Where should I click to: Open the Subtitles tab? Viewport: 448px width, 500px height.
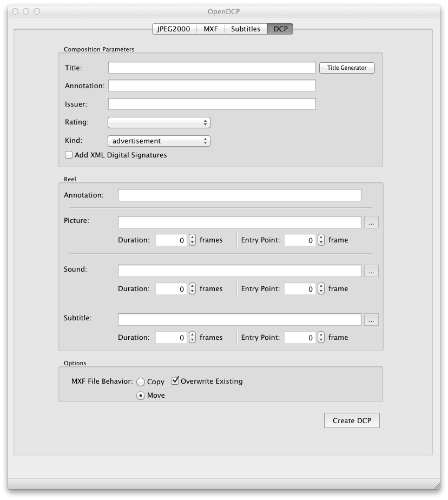point(245,29)
